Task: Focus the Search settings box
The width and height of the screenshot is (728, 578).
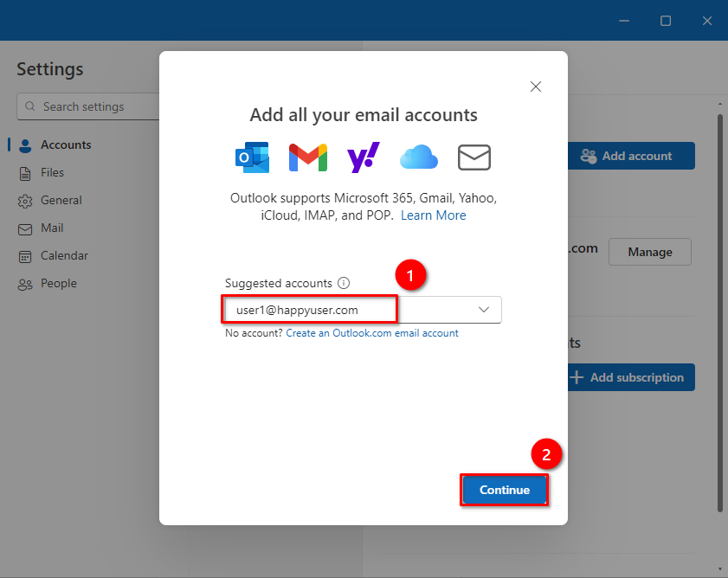Action: click(88, 106)
